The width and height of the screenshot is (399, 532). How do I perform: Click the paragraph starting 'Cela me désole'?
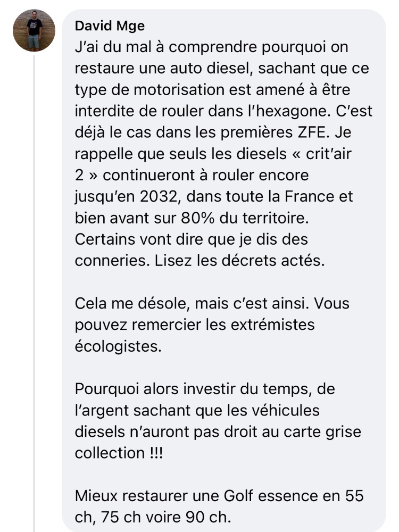click(212, 325)
